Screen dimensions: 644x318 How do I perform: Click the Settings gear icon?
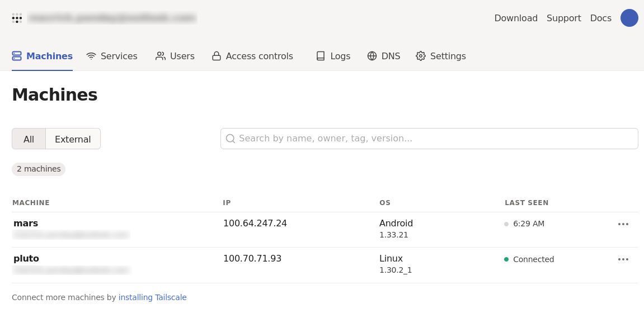tap(421, 56)
